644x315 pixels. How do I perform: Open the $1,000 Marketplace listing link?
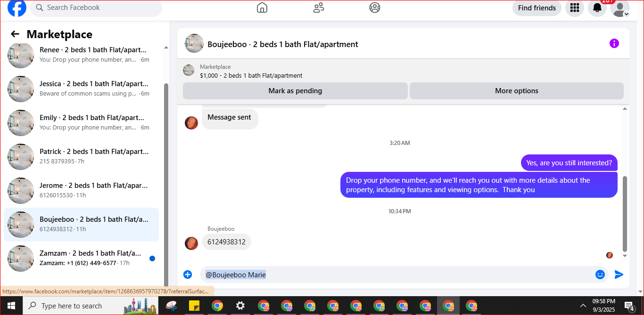[251, 75]
